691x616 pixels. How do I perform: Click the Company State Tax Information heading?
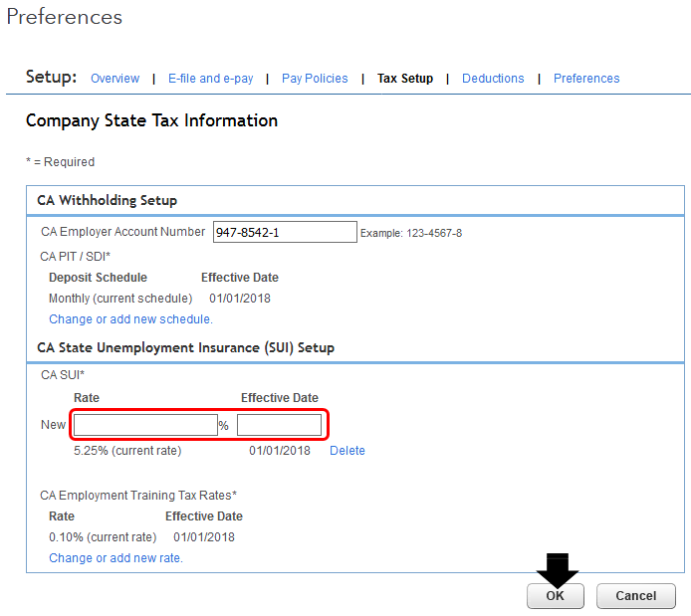[x=151, y=120]
